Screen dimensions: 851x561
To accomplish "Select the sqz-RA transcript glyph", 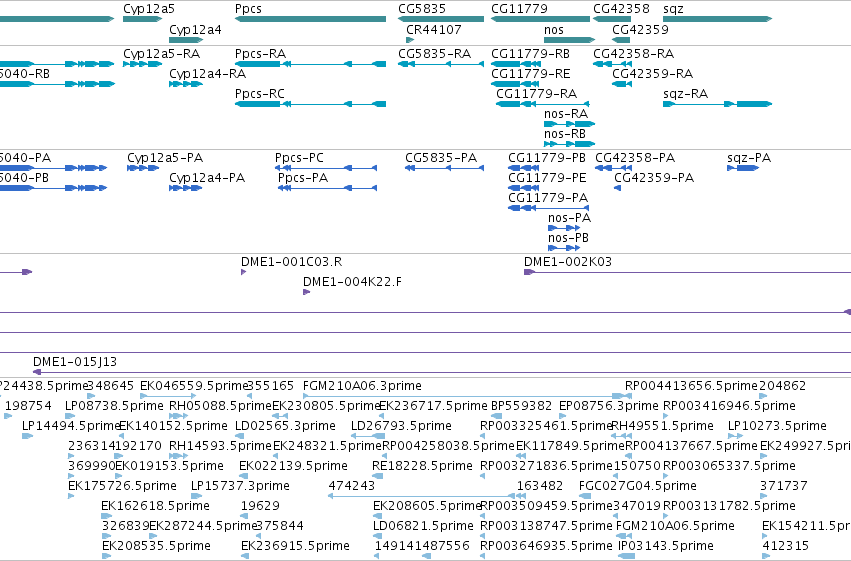I will pyautogui.click(x=717, y=104).
